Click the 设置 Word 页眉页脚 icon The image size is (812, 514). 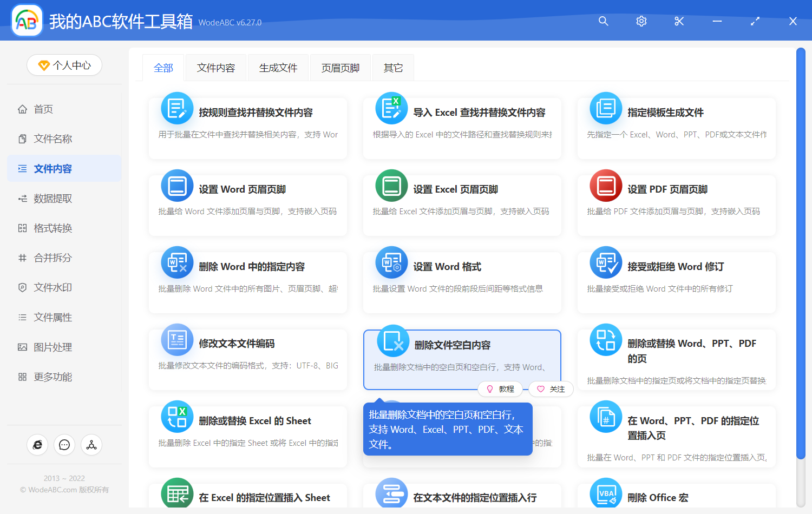coord(177,185)
